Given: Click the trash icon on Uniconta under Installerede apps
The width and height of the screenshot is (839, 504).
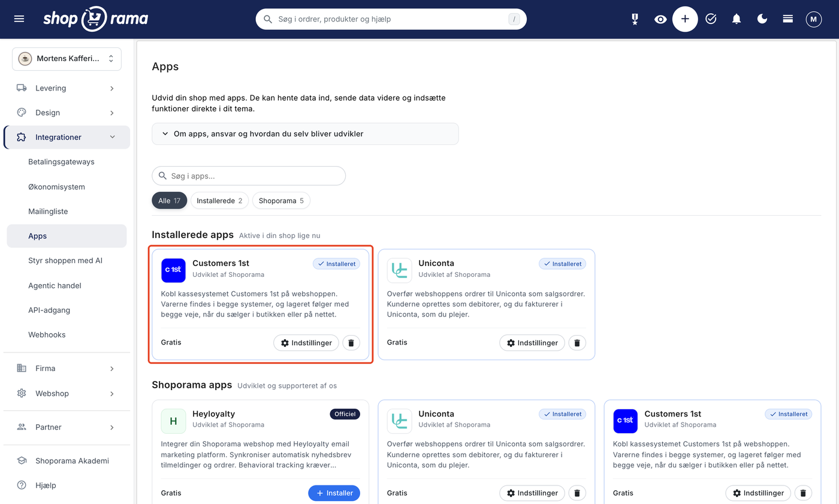Looking at the screenshot, I should point(577,343).
